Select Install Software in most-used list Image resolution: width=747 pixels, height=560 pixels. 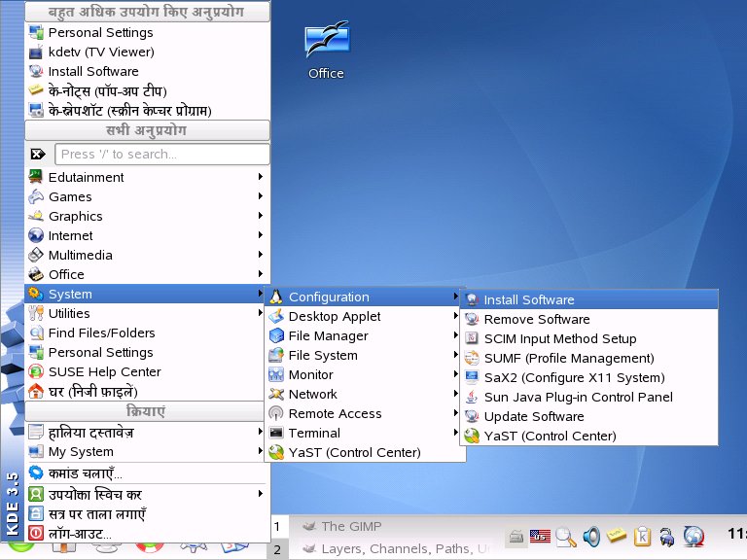[147, 71]
